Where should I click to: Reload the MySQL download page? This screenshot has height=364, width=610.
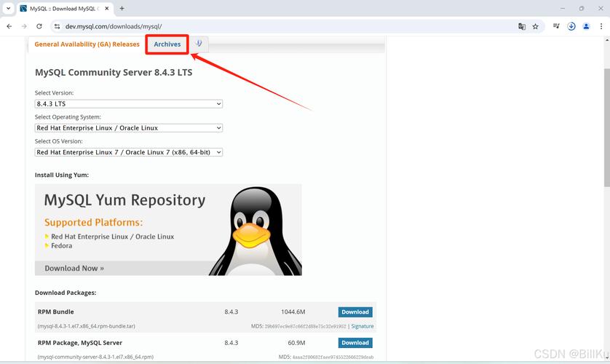tap(39, 26)
